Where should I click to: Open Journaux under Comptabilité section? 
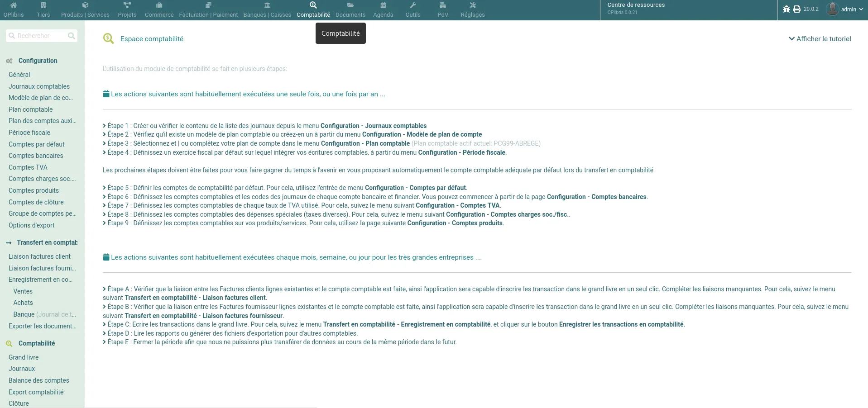click(x=22, y=369)
